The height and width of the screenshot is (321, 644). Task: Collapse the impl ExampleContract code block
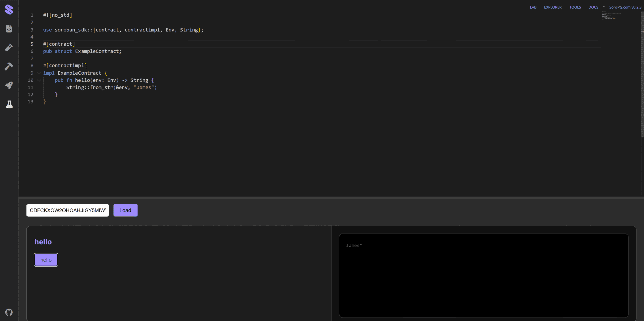pyautogui.click(x=39, y=73)
